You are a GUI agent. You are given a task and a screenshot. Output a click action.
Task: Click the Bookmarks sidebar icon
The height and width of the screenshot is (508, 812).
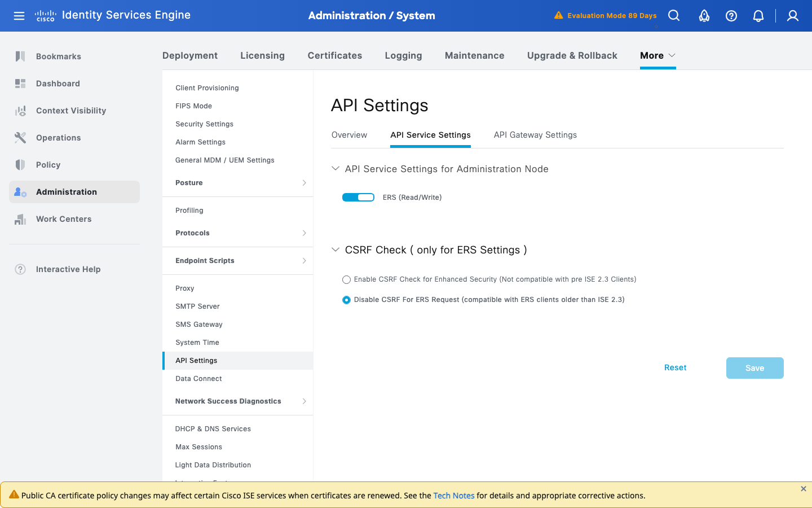point(20,56)
